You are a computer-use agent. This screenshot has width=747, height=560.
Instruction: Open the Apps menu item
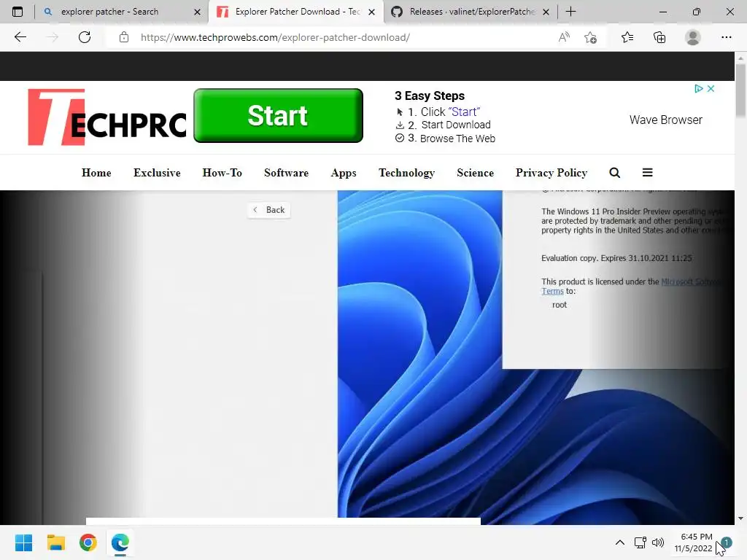(344, 173)
